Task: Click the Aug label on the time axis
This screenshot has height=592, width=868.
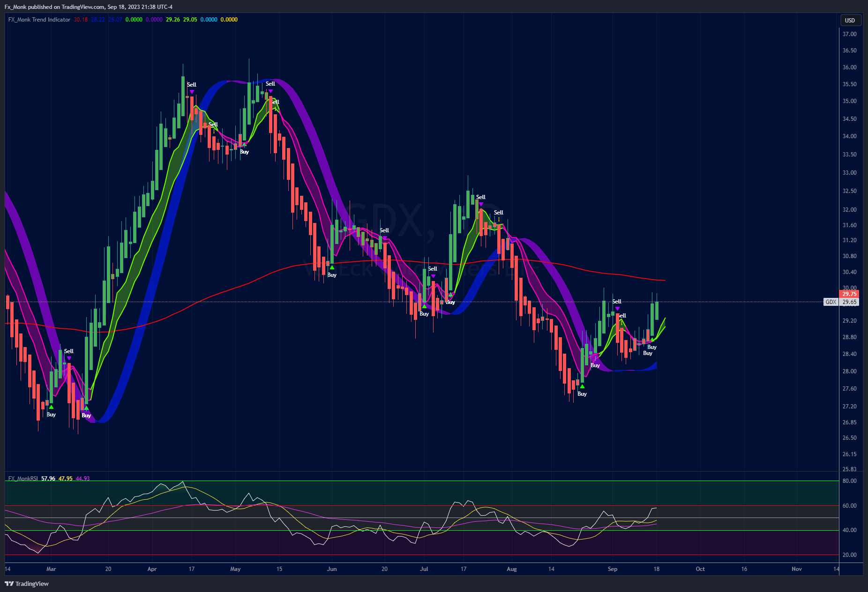Action: tap(512, 569)
